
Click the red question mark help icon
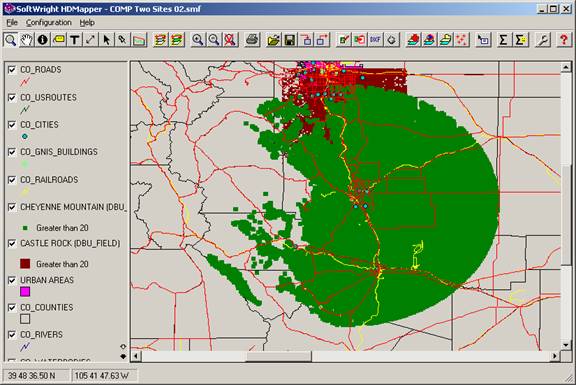tap(564, 40)
